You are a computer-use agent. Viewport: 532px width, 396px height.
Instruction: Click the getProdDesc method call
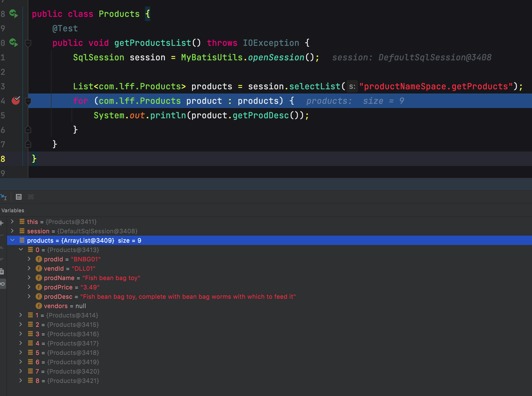260,115
